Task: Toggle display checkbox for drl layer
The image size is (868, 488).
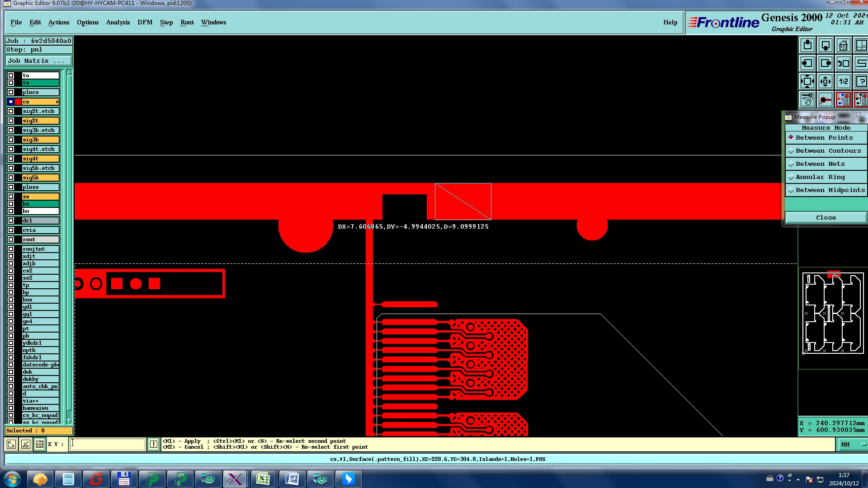Action: (x=11, y=221)
